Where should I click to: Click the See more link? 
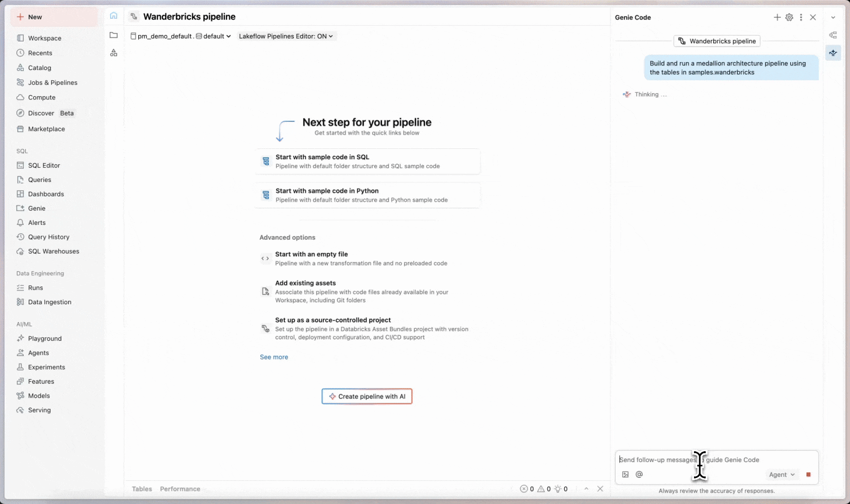pyautogui.click(x=274, y=357)
